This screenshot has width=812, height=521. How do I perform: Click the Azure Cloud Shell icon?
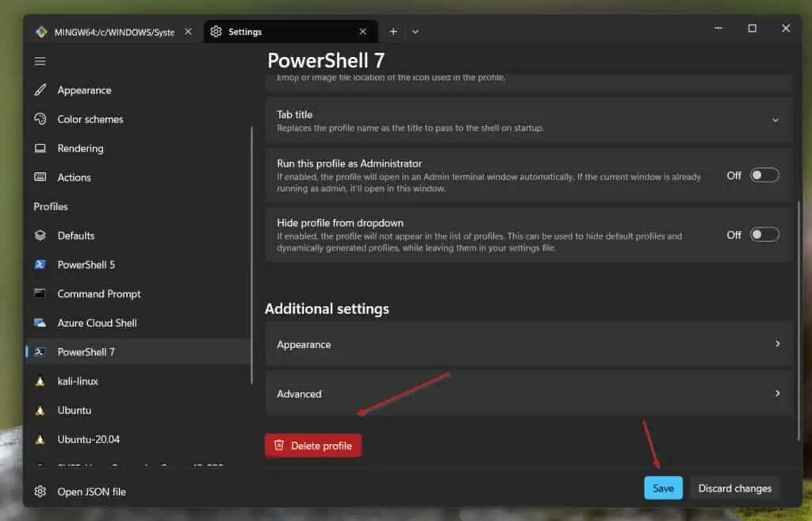pos(40,323)
